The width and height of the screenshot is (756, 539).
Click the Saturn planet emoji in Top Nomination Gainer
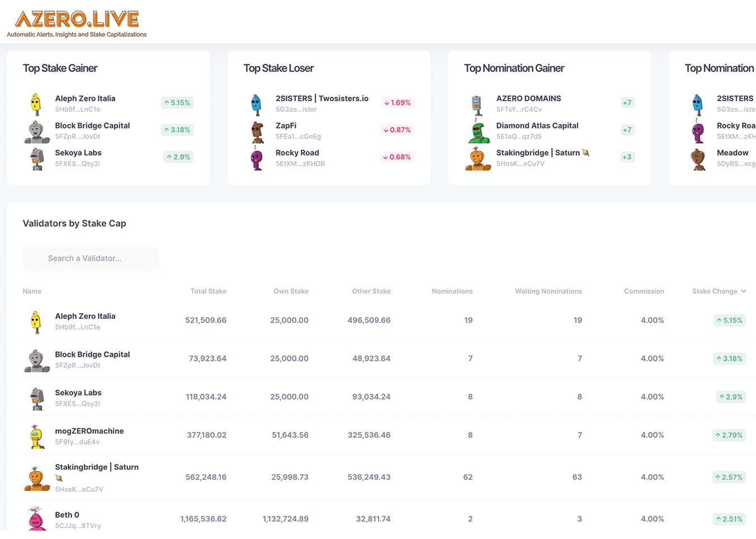click(x=585, y=153)
